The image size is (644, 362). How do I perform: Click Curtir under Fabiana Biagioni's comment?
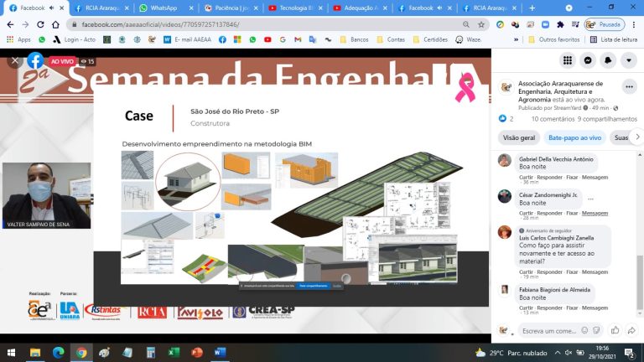coord(526,308)
